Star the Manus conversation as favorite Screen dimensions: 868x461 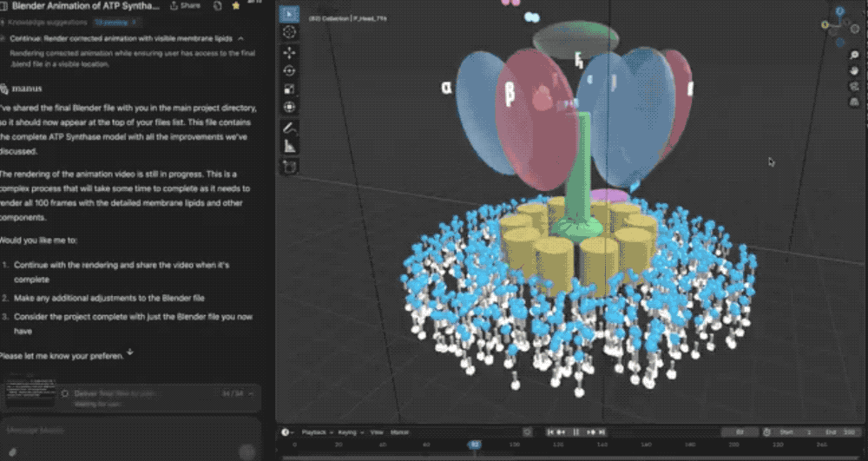point(236,5)
